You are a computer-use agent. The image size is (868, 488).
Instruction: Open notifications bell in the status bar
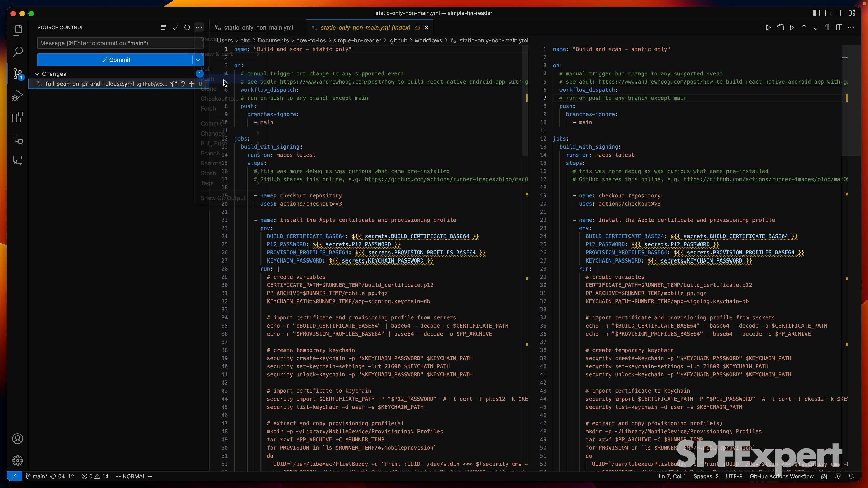[851, 476]
